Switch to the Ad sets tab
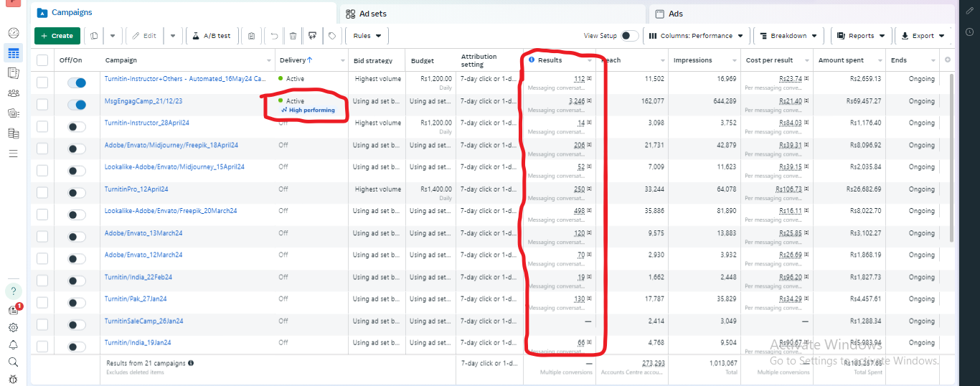The height and width of the screenshot is (386, 980). (x=372, y=14)
